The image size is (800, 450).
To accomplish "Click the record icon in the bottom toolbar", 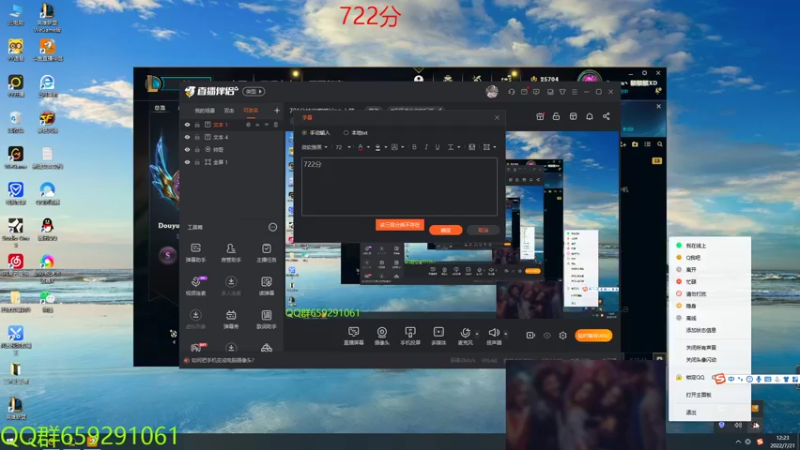I will click(x=531, y=335).
